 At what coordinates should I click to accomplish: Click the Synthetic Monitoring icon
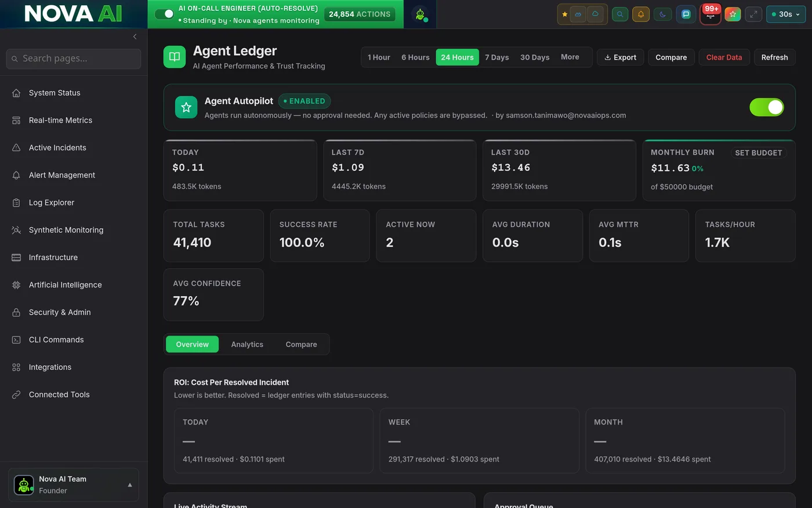pos(16,230)
